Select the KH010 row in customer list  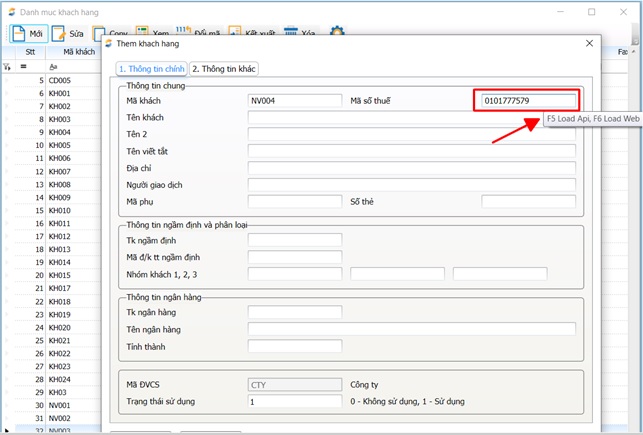[x=60, y=211]
